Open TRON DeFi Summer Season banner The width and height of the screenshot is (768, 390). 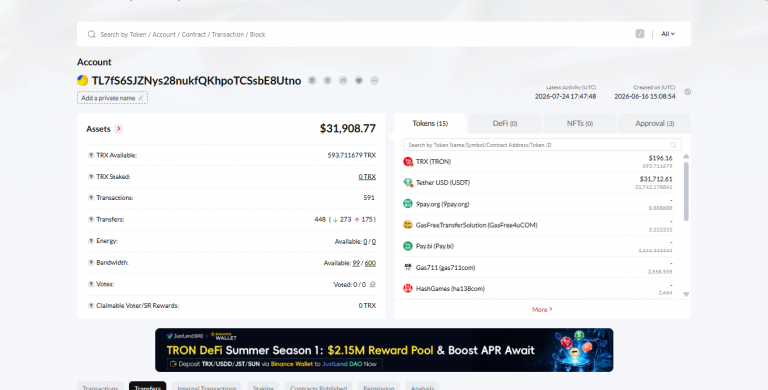click(384, 350)
